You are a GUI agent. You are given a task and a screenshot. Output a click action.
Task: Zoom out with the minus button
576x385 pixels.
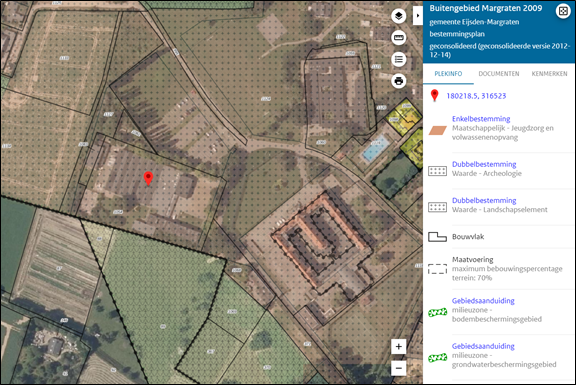pos(399,368)
